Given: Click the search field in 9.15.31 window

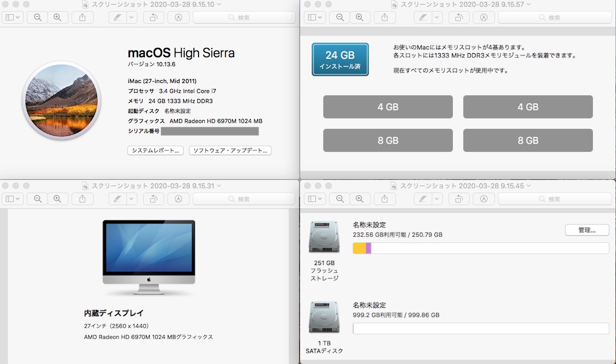Looking at the screenshot, I should (x=244, y=199).
